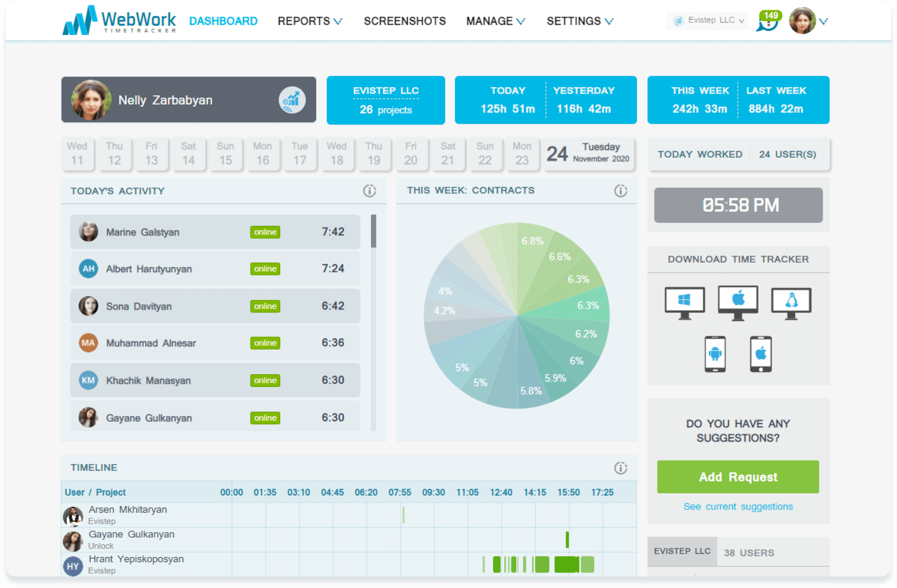Select Wed 11 in the date strip
897x588 pixels.
point(77,154)
